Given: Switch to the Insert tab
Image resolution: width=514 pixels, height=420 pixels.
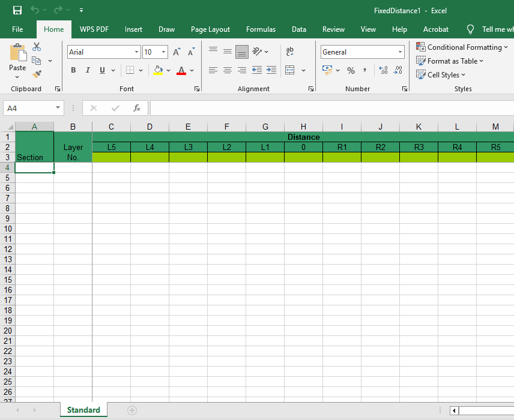Looking at the screenshot, I should (x=133, y=29).
